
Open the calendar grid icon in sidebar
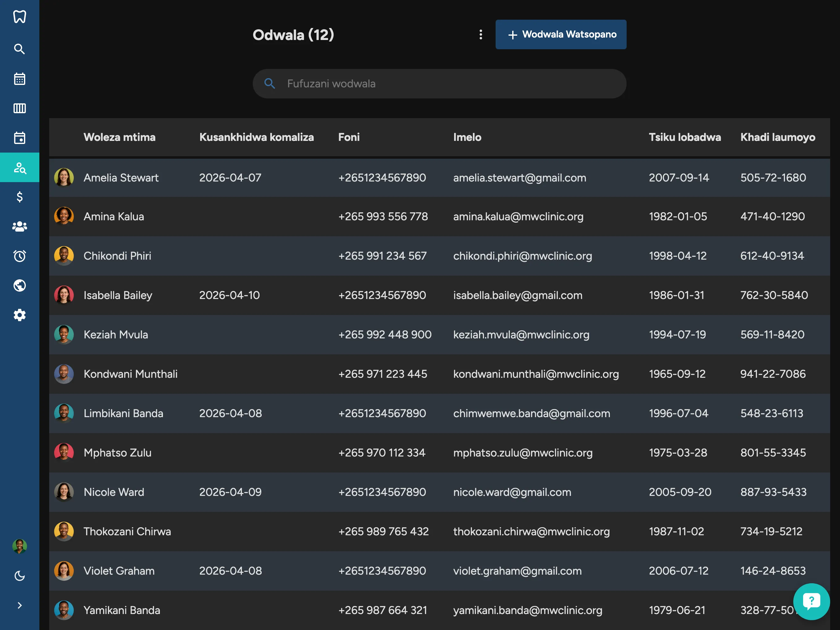(x=19, y=79)
